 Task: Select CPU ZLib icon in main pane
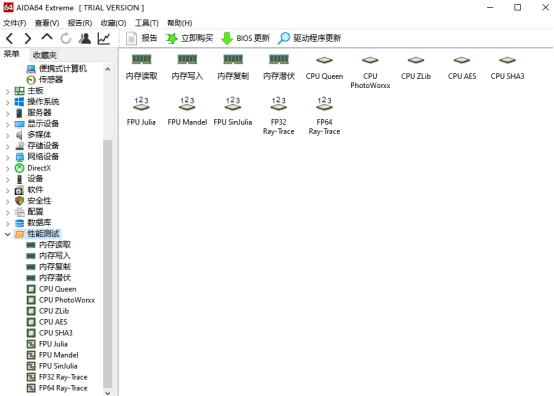click(x=416, y=68)
